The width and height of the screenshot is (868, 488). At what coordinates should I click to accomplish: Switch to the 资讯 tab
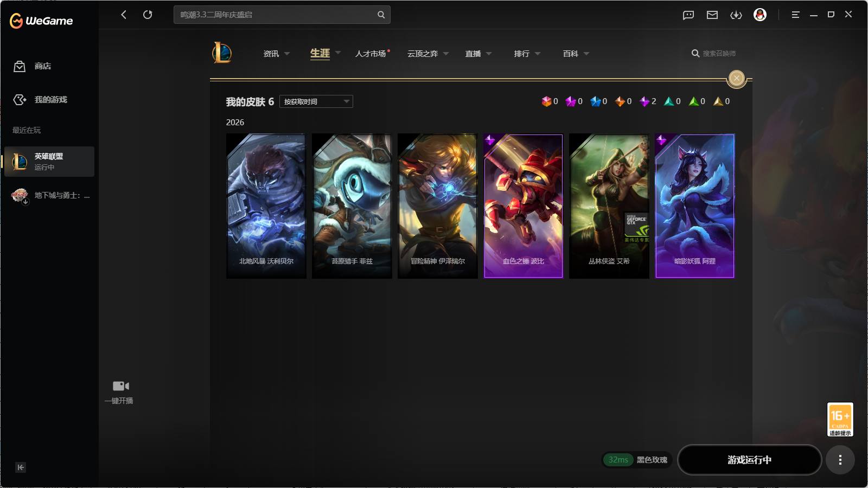[271, 54]
